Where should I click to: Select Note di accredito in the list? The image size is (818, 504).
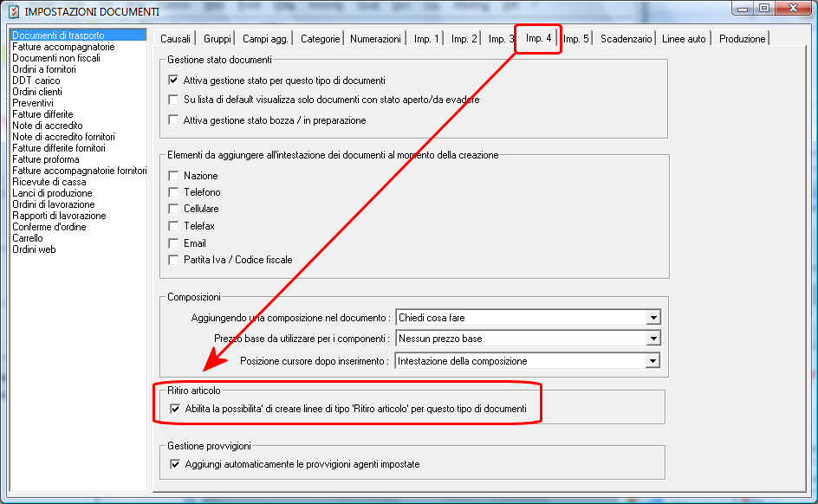78,125
